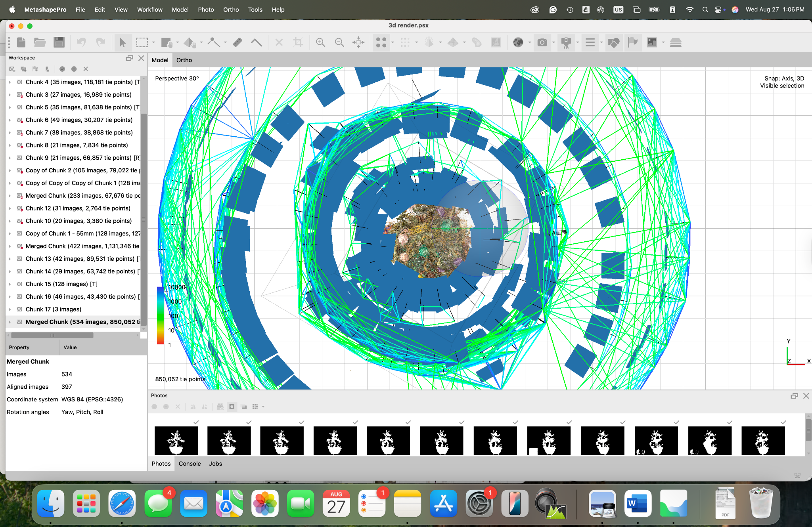Select the Ruler measurement tool
812x527 pixels.
237,42
